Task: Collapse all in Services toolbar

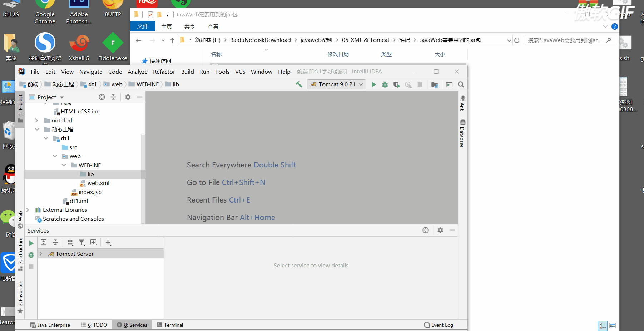Action: (55, 243)
